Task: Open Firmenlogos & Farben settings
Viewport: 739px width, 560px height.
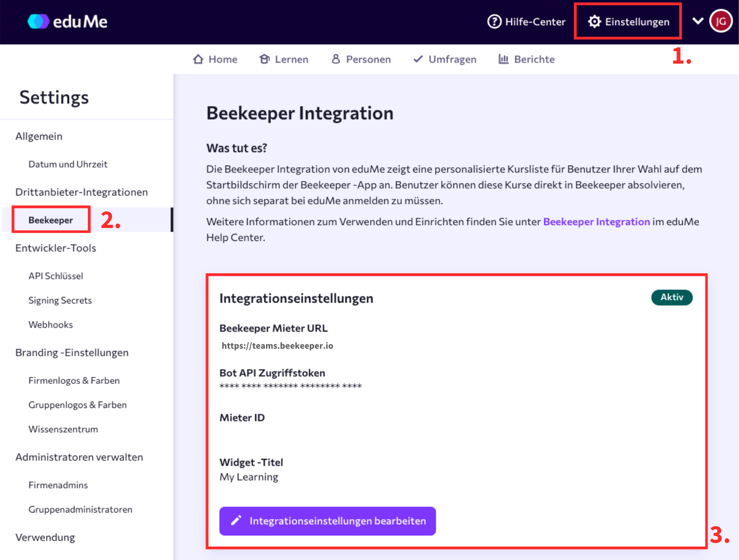Action: pyautogui.click(x=74, y=381)
